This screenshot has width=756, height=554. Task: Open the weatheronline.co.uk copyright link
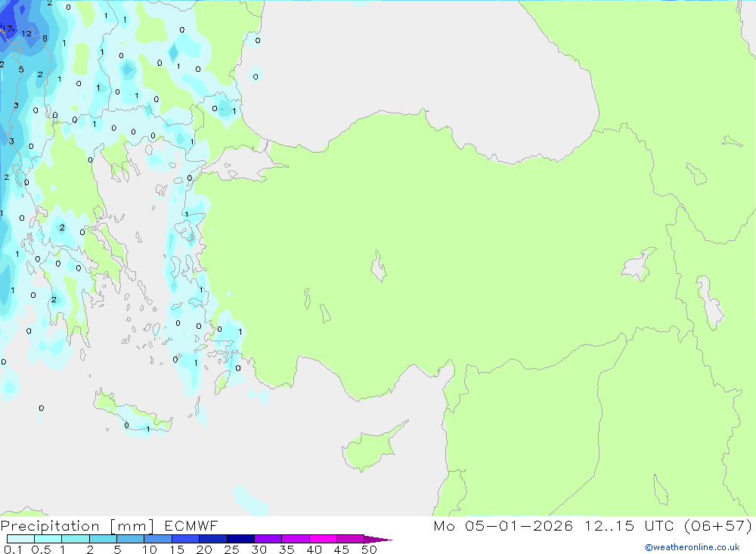point(692,547)
